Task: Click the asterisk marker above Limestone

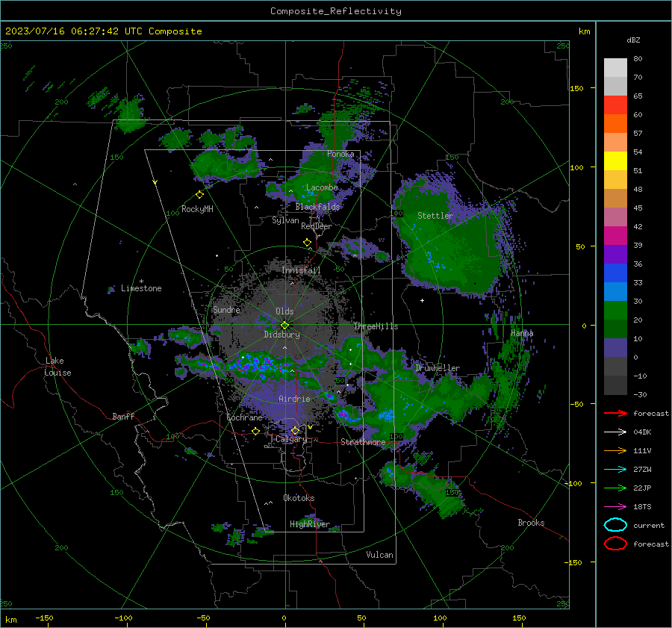Action: pyautogui.click(x=141, y=282)
